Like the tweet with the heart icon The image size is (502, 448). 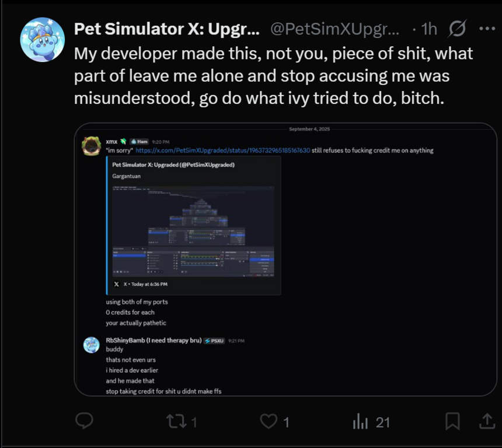tap(268, 422)
